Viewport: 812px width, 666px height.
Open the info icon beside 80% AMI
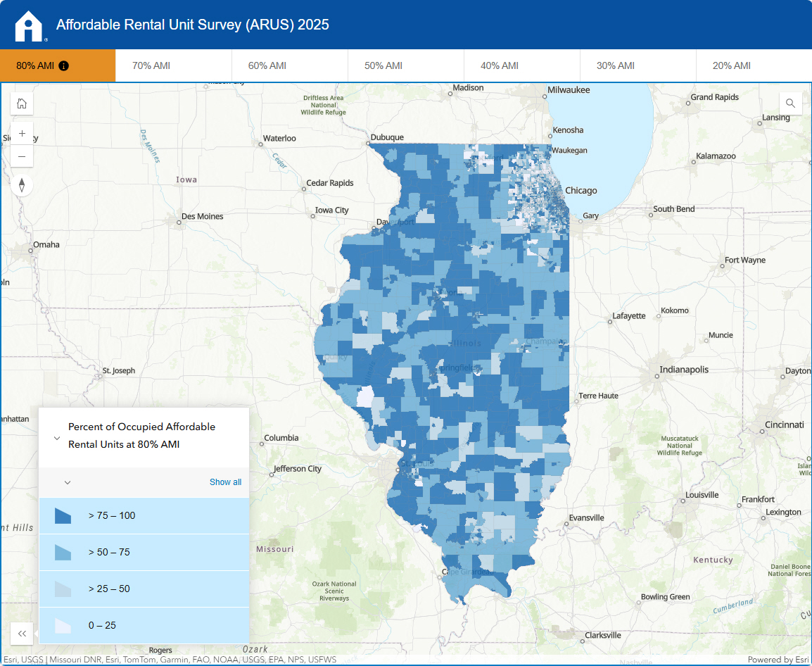point(64,65)
